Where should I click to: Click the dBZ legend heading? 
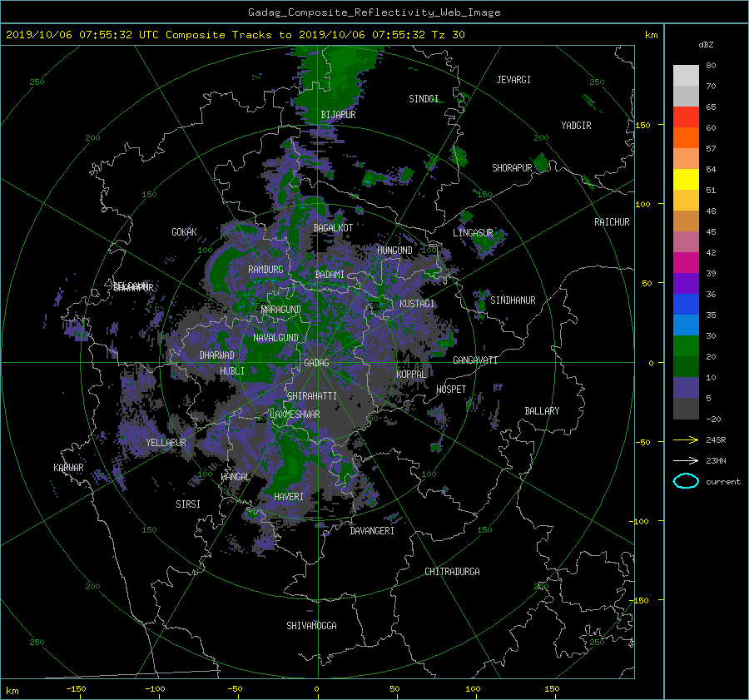(x=706, y=45)
